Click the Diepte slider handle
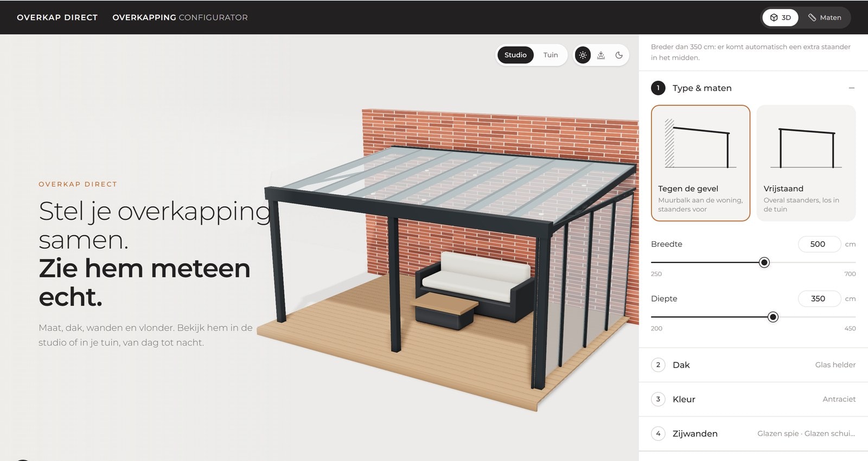This screenshot has width=868, height=461. [x=773, y=317]
